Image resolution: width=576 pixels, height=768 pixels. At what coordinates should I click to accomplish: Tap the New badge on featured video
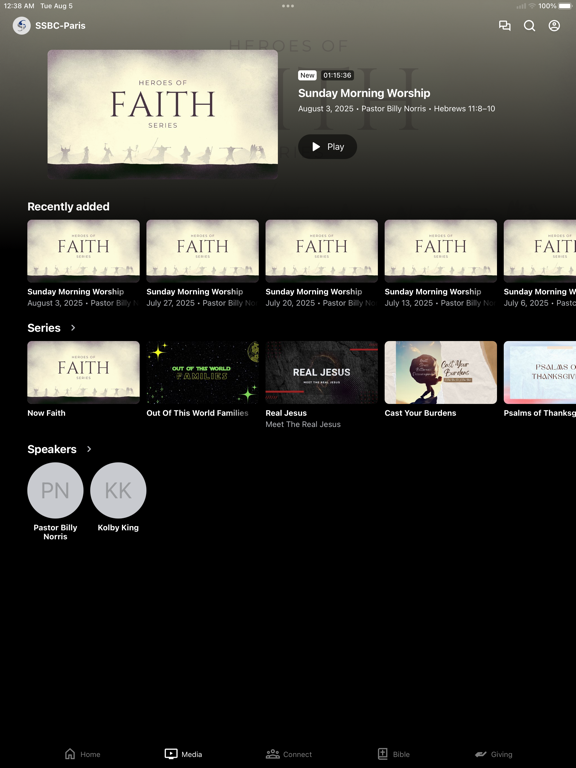[x=307, y=75]
